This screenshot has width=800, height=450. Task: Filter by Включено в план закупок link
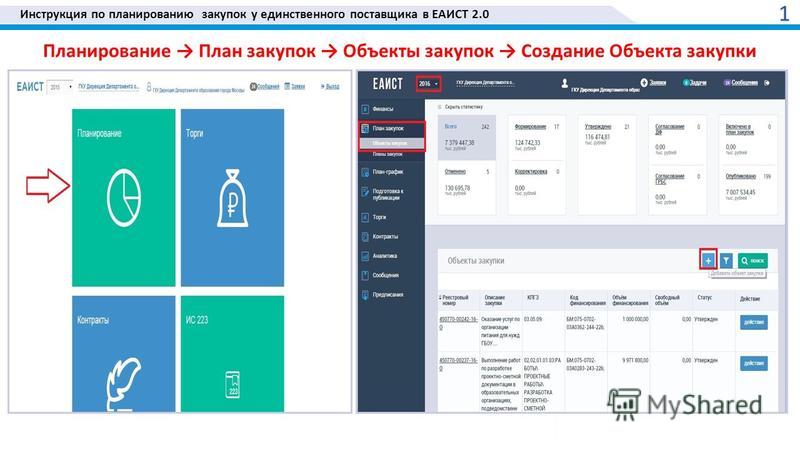pyautogui.click(x=739, y=129)
